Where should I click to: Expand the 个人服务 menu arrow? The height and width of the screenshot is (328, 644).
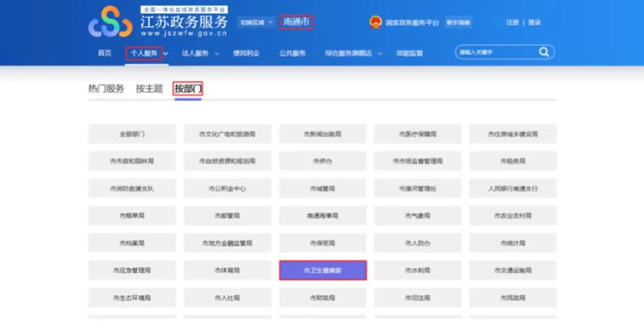coord(166,54)
